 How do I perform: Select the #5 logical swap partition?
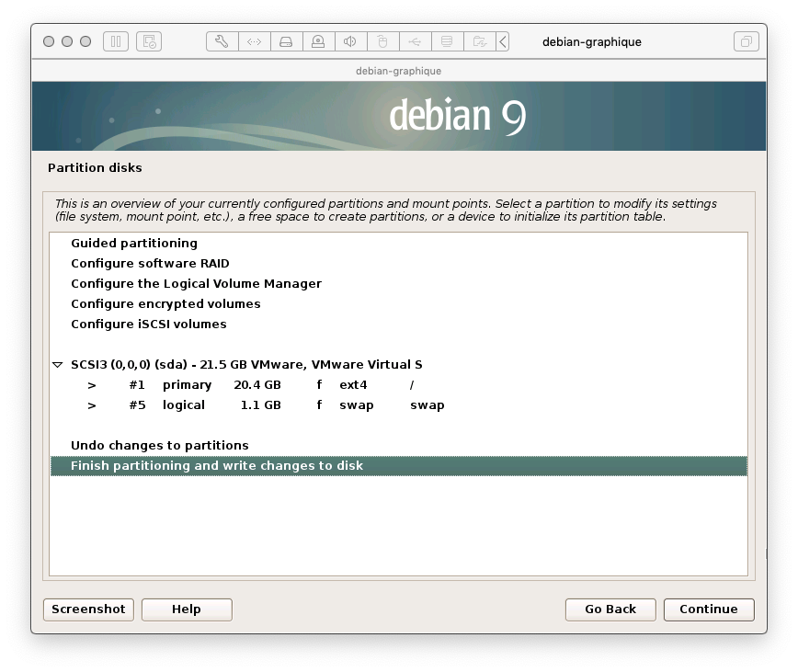[398, 405]
